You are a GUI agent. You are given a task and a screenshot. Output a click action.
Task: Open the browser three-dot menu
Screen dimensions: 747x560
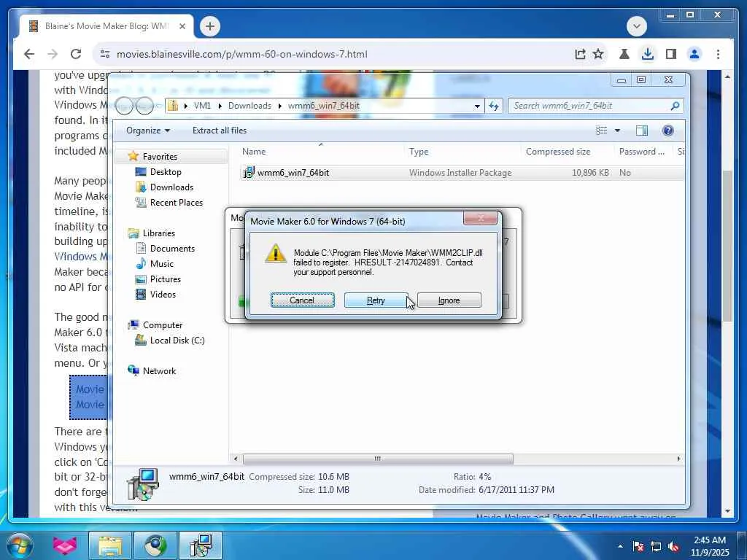718,54
